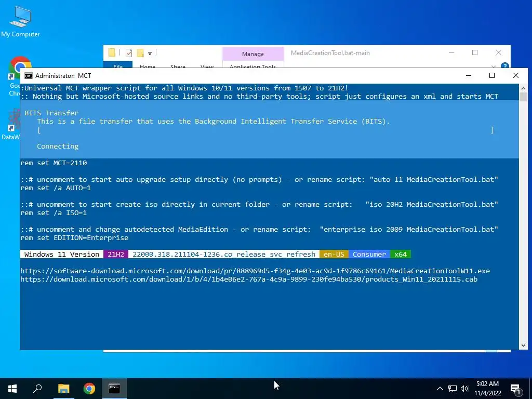This screenshot has width=532, height=399.
Task: Click the 'rem set MCT=2110' line
Action: click(x=54, y=163)
